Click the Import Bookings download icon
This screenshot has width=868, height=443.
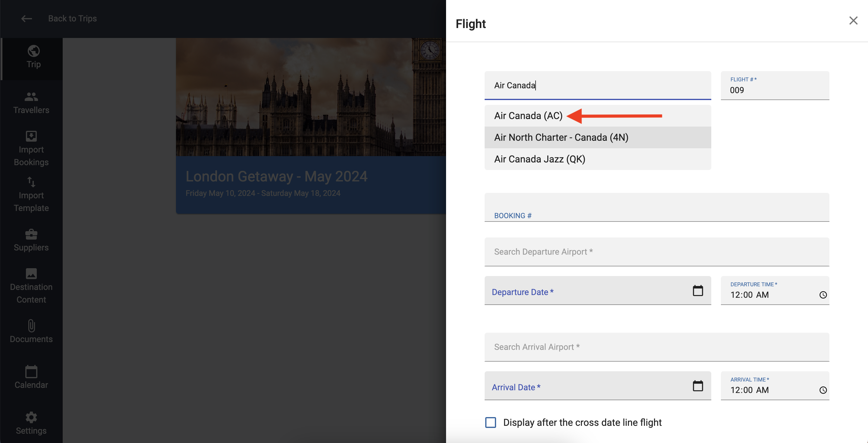31,136
